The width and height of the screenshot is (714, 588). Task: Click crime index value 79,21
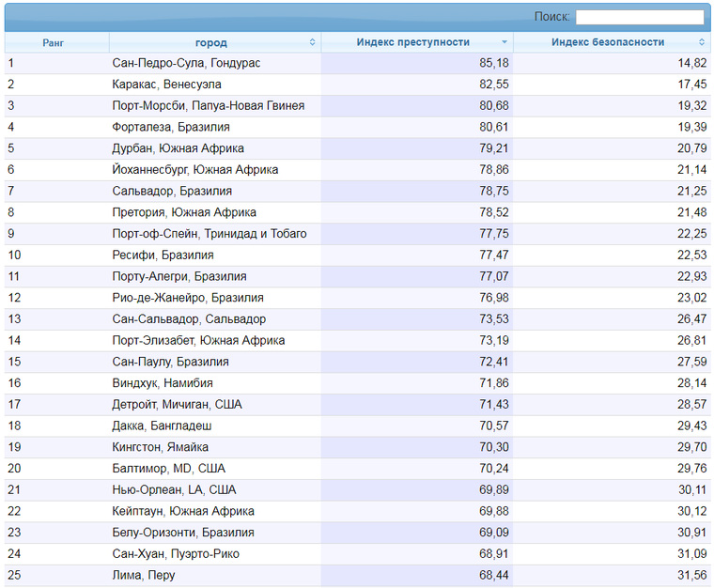pos(494,148)
